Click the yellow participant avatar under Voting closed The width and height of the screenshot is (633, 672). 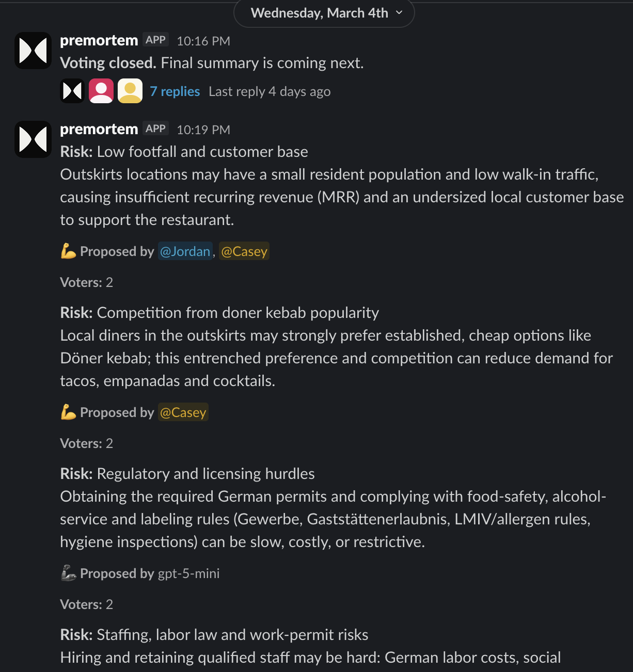pyautogui.click(x=130, y=90)
